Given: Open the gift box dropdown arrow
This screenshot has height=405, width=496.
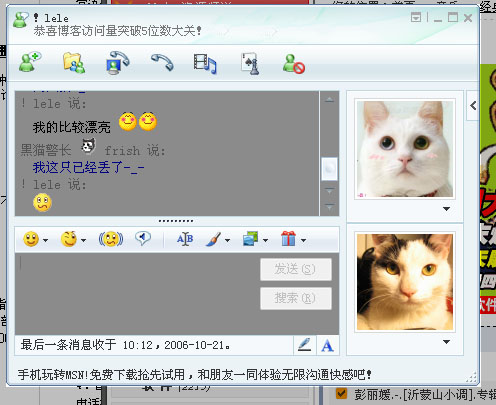Looking at the screenshot, I should tap(303, 240).
